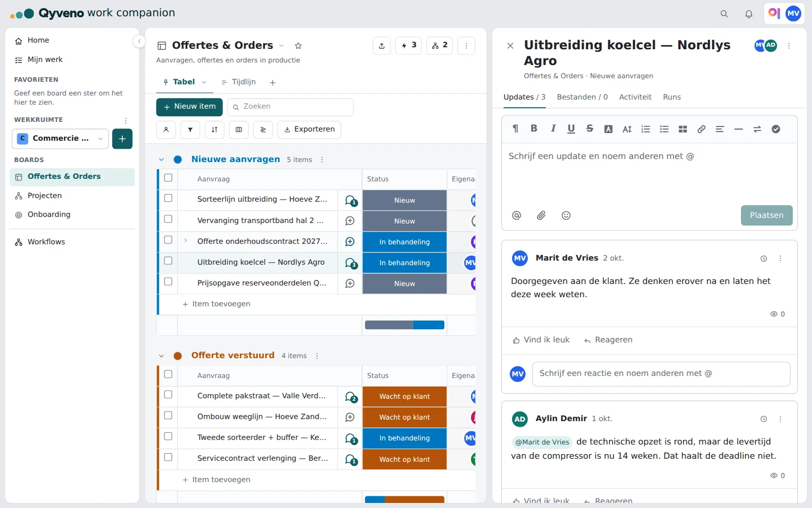This screenshot has height=508, width=812.
Task: Attach a file with paperclip icon
Action: pos(542,215)
